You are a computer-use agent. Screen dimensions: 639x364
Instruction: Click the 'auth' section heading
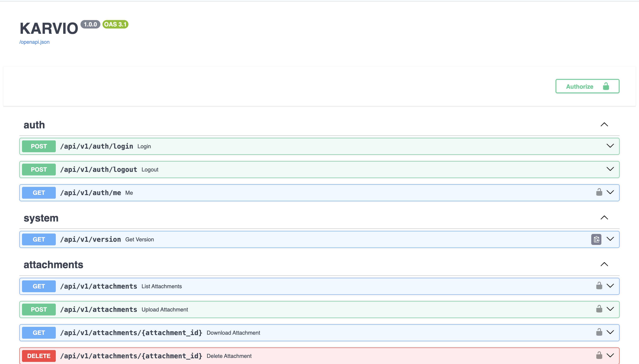[34, 125]
